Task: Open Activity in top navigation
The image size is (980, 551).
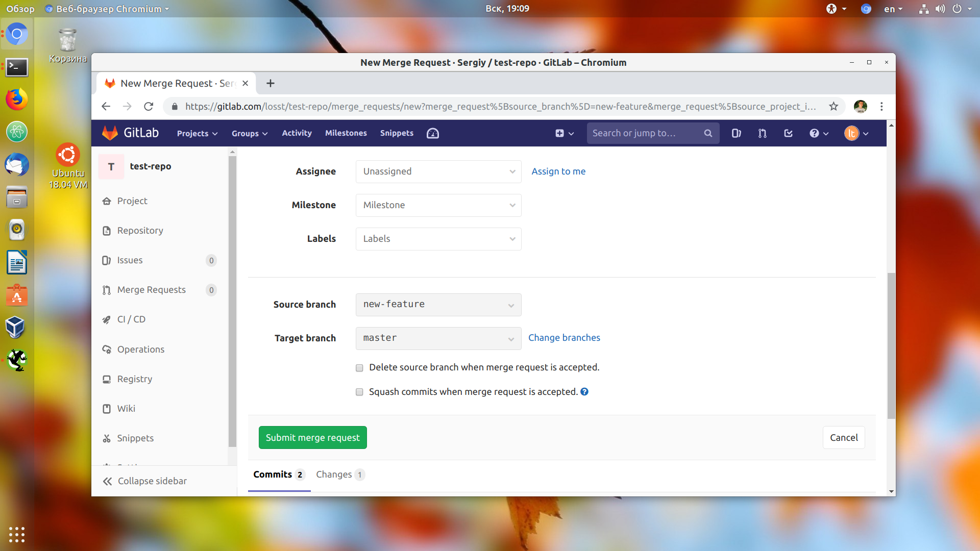Action: (297, 133)
